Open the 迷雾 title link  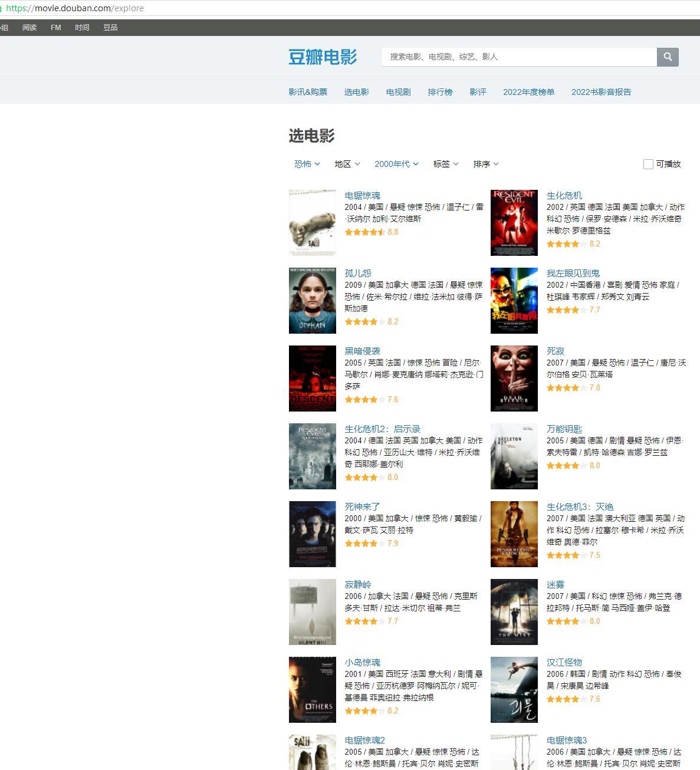[556, 584]
